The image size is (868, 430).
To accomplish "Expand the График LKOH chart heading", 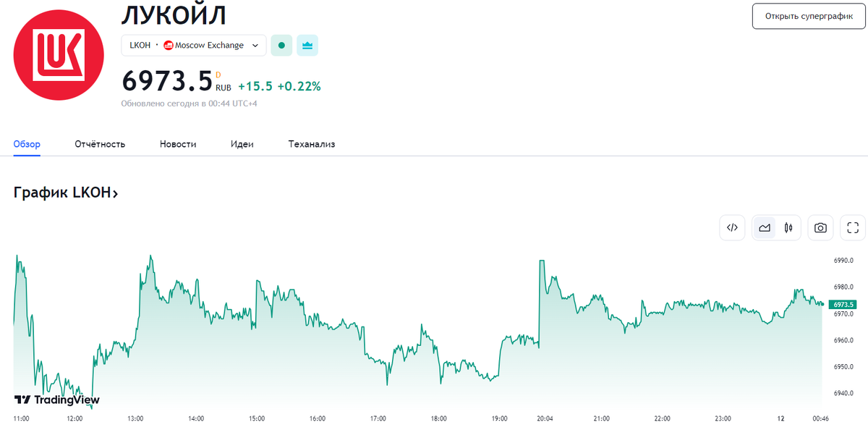I will coord(66,193).
